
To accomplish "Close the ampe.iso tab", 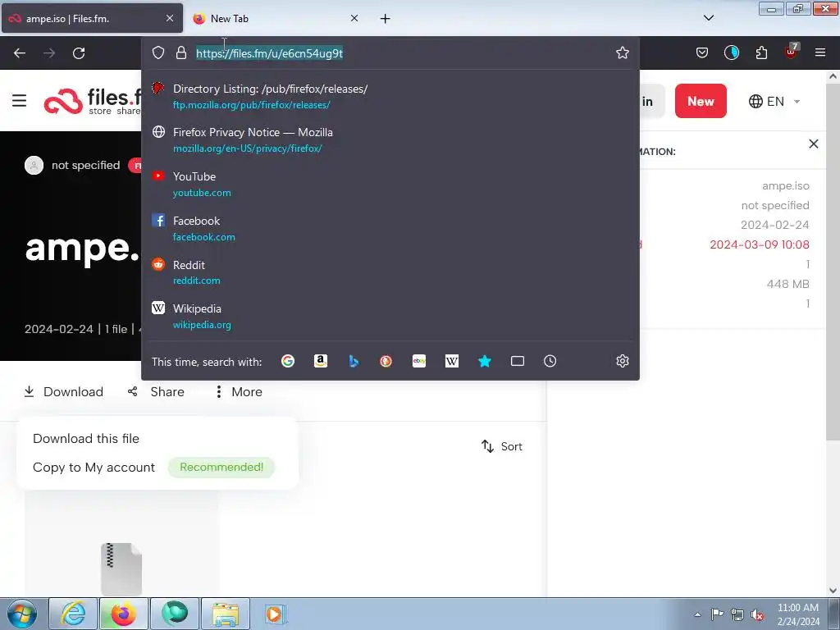I will pyautogui.click(x=169, y=18).
